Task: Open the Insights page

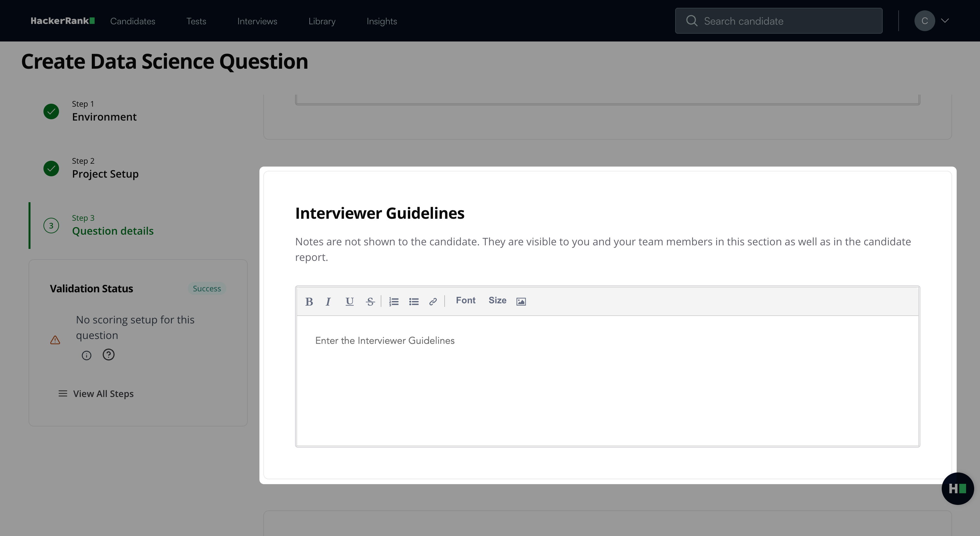Action: 382,21
